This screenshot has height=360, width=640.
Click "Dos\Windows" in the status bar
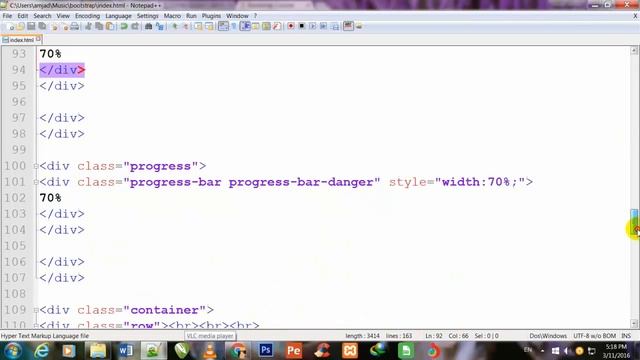coord(548,336)
